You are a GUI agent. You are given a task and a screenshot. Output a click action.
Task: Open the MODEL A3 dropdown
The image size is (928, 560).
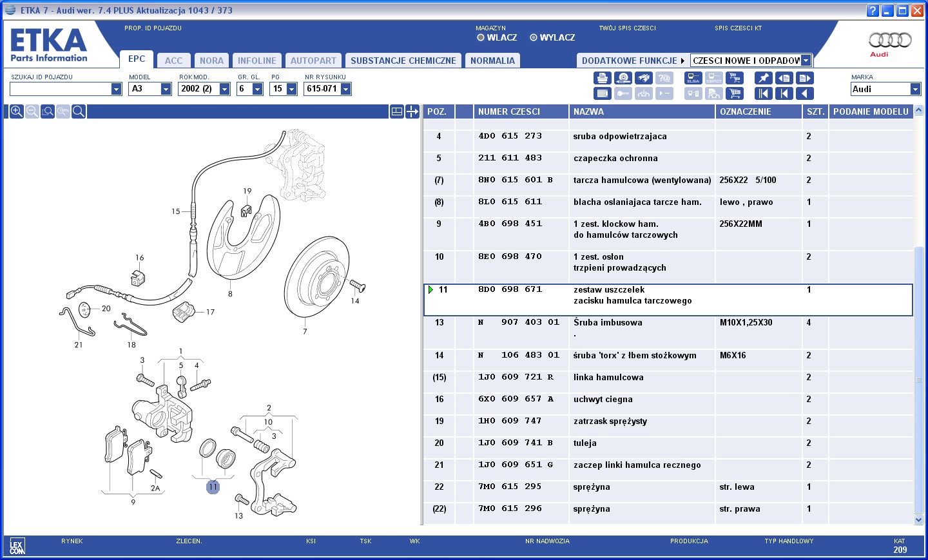166,89
